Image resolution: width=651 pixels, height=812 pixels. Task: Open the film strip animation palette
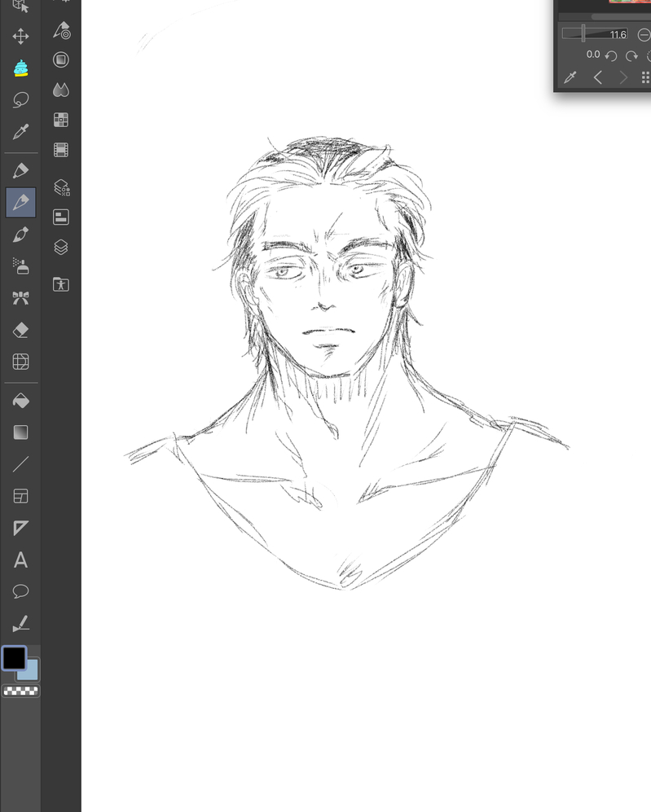[x=61, y=150]
